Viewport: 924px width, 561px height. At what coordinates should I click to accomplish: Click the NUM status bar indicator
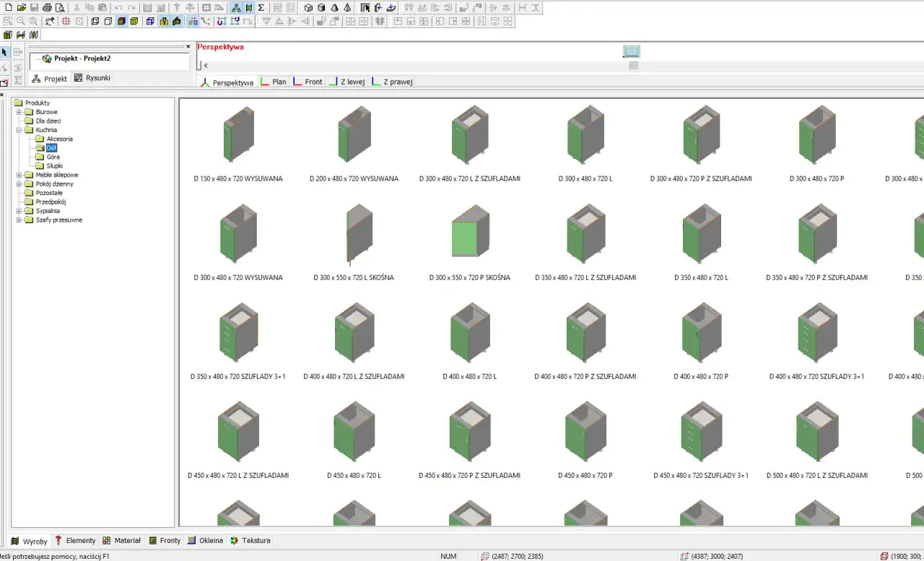click(448, 556)
